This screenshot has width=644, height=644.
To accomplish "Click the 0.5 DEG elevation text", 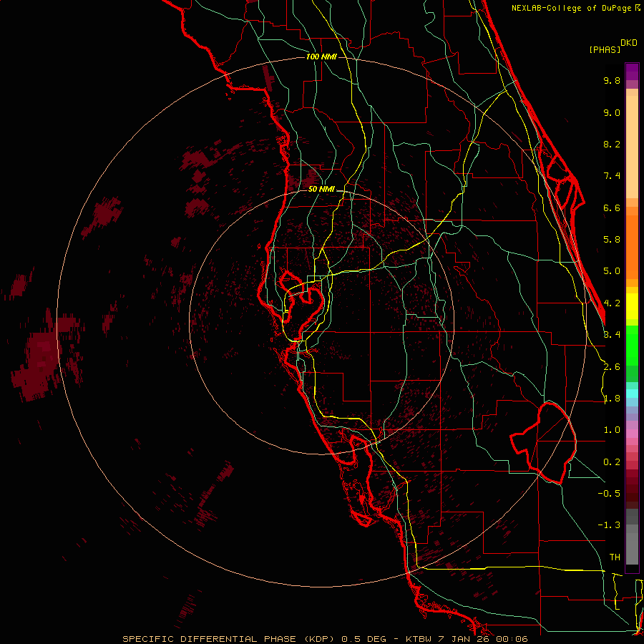I will (x=364, y=639).
